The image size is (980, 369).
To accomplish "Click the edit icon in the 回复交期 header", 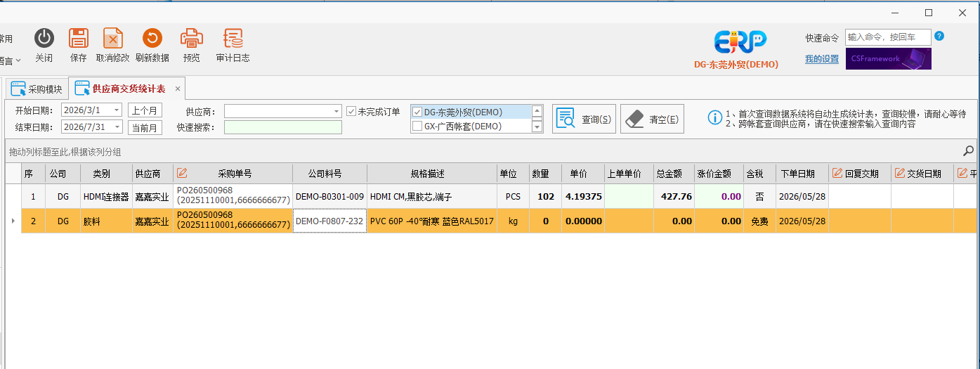I will 837,173.
